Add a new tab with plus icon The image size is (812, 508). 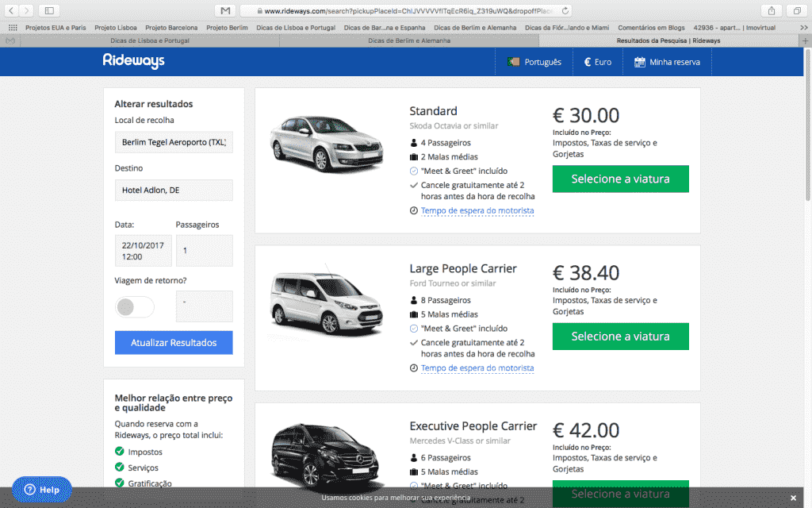[806, 40]
